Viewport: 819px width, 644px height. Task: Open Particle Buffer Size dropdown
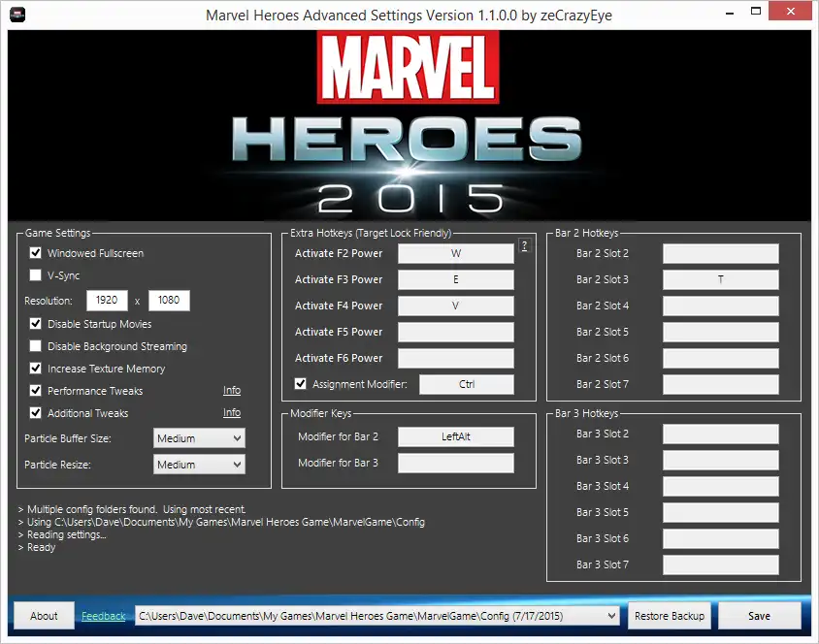click(199, 438)
